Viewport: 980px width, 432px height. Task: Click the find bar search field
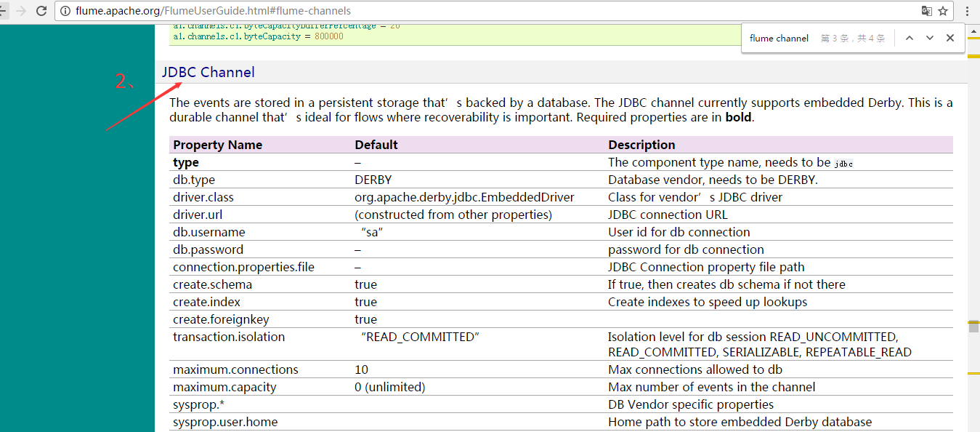780,38
